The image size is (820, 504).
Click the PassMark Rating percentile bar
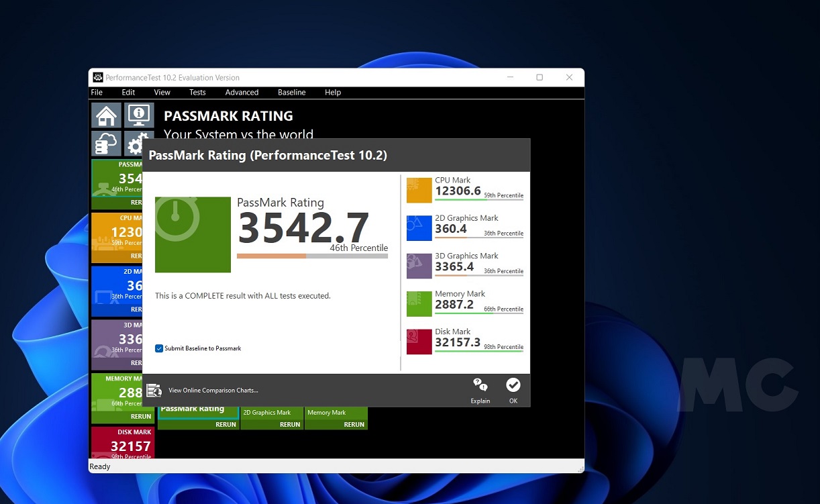pyautogui.click(x=312, y=256)
